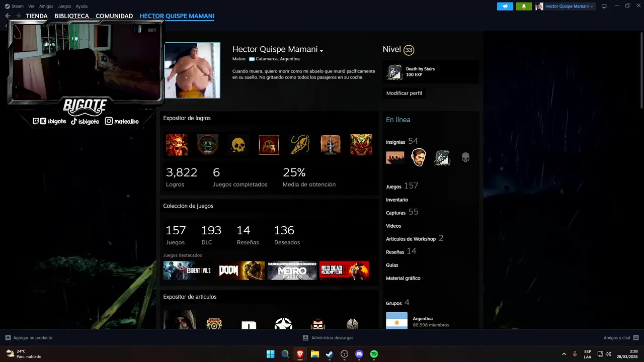Open the Juegos 157 sidebar link

(x=402, y=186)
